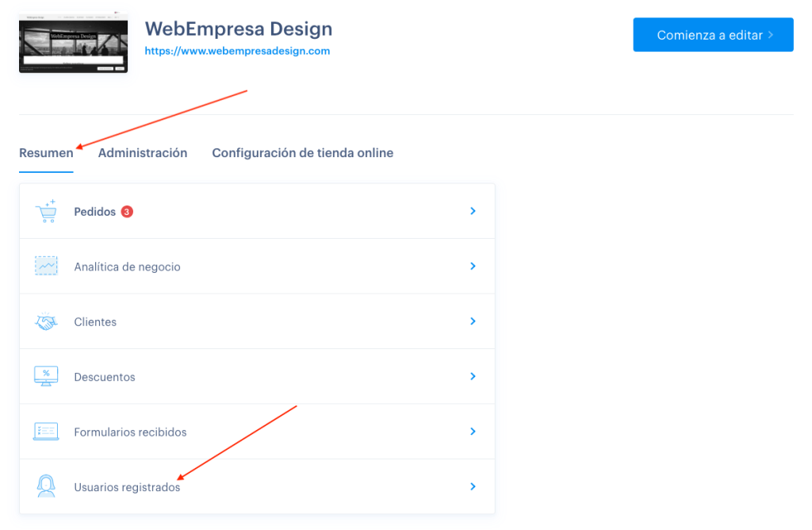Image resolution: width=812 pixels, height=530 pixels.
Task: Click the Usuarios registrados person icon
Action: [x=46, y=486]
